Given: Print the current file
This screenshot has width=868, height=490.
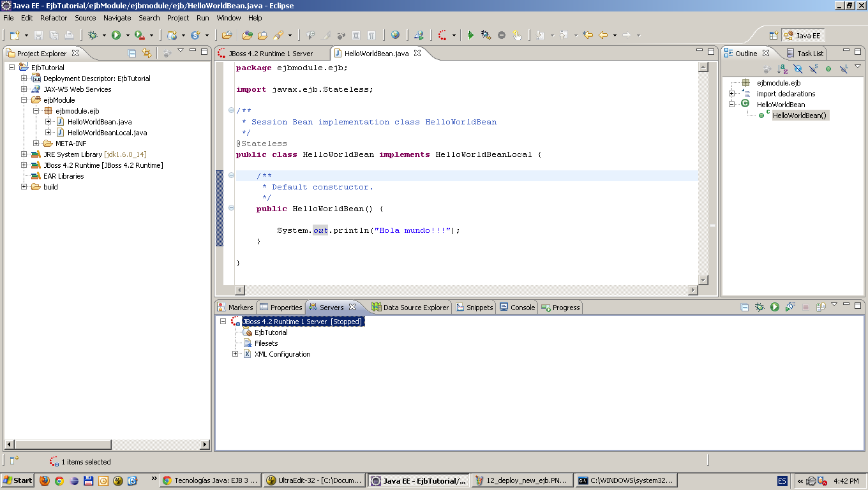Looking at the screenshot, I should pos(69,35).
